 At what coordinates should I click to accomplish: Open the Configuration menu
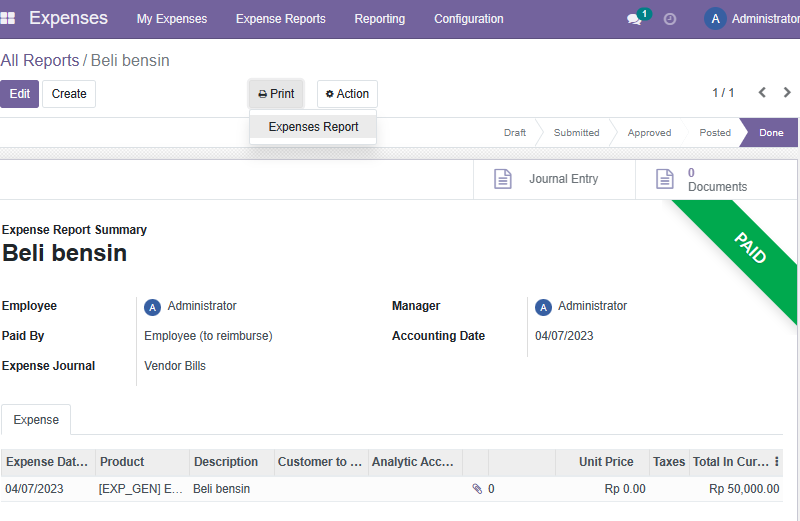[x=469, y=19]
